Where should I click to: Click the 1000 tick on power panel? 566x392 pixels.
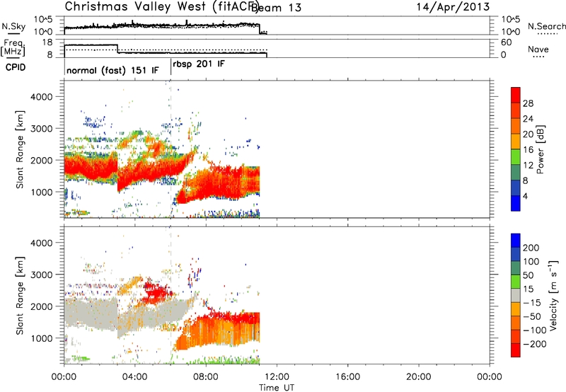pos(41,192)
